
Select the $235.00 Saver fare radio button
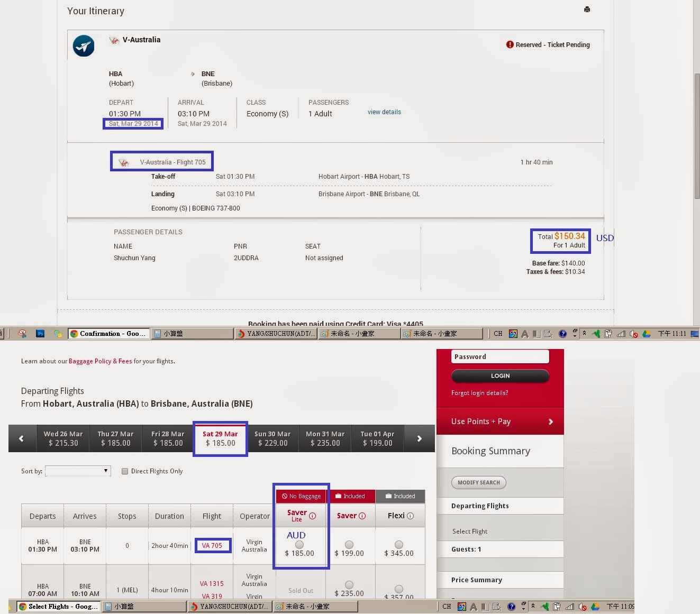[349, 584]
